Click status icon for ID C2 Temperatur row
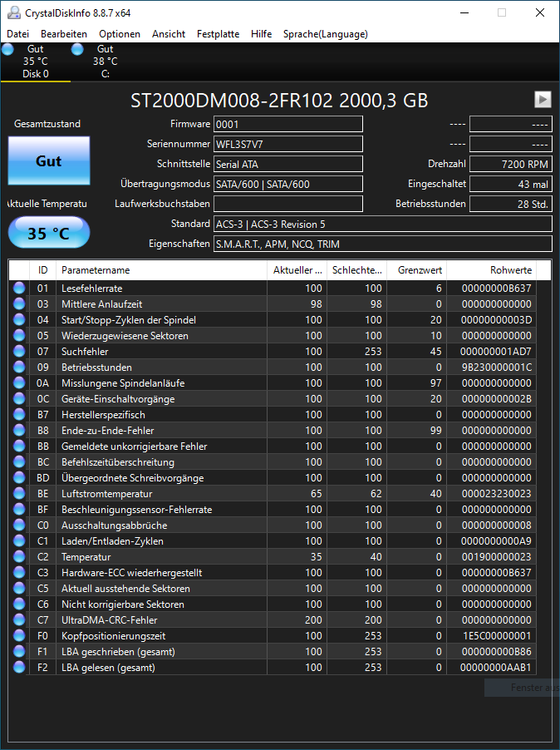 (x=19, y=556)
